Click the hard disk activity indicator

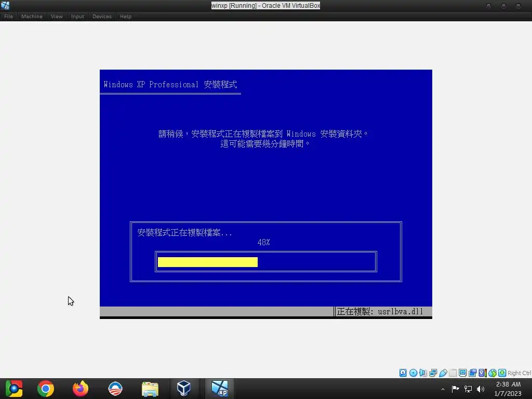point(403,373)
